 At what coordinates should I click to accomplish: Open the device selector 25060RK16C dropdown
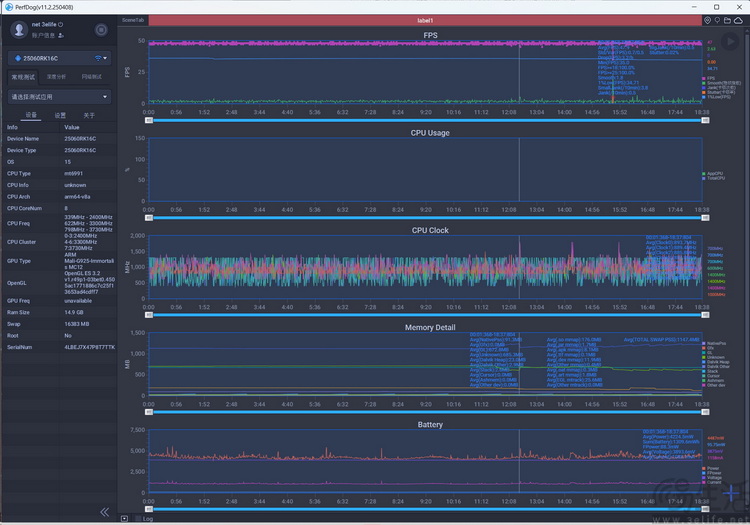pyautogui.click(x=59, y=58)
